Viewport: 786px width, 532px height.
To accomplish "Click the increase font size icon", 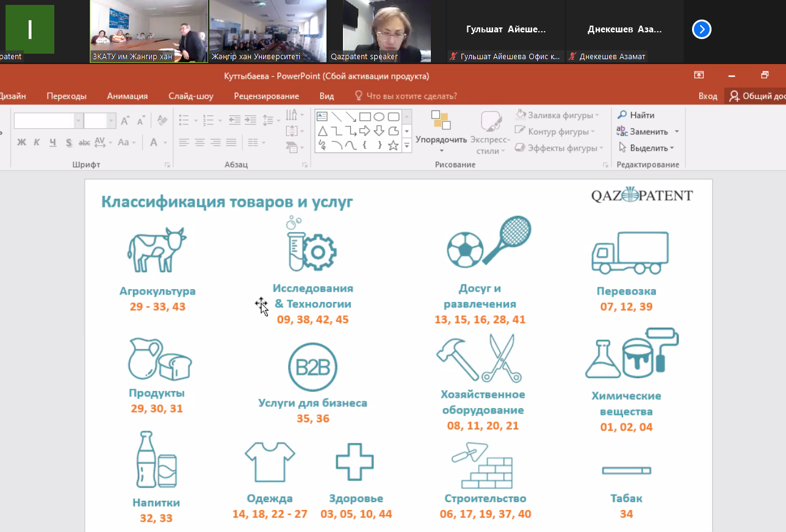I will 125,121.
